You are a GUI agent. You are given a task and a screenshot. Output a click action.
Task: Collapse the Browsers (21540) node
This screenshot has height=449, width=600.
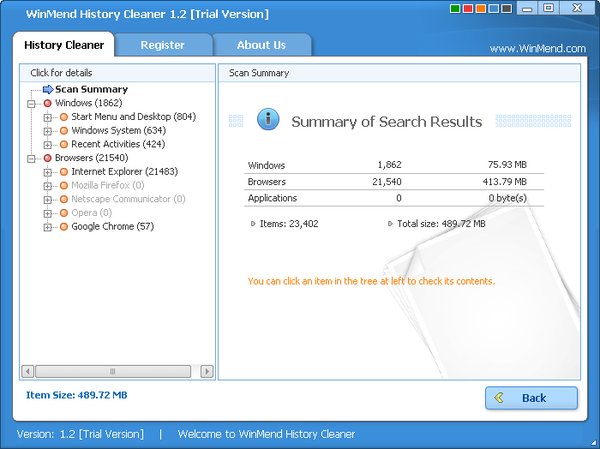(x=31, y=159)
